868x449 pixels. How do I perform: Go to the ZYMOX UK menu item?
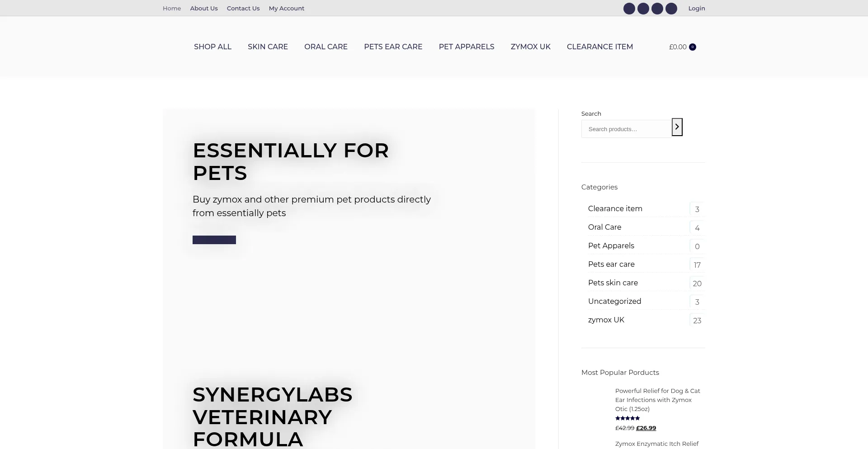(530, 47)
